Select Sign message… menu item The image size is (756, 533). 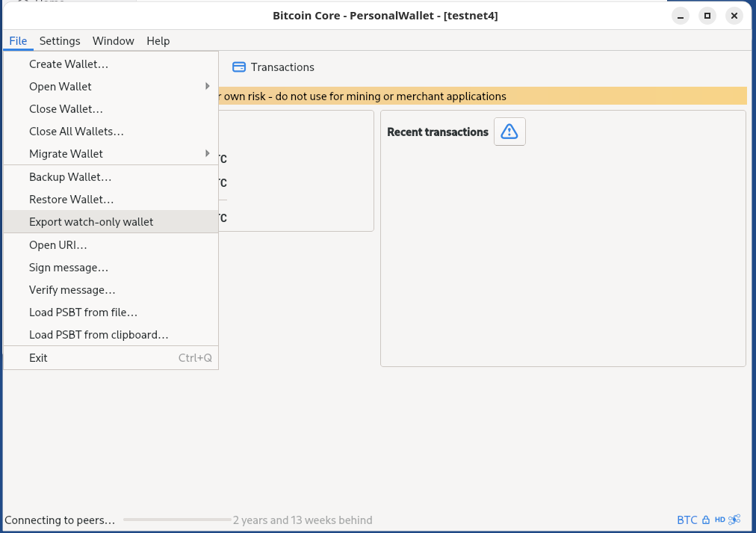pos(111,267)
